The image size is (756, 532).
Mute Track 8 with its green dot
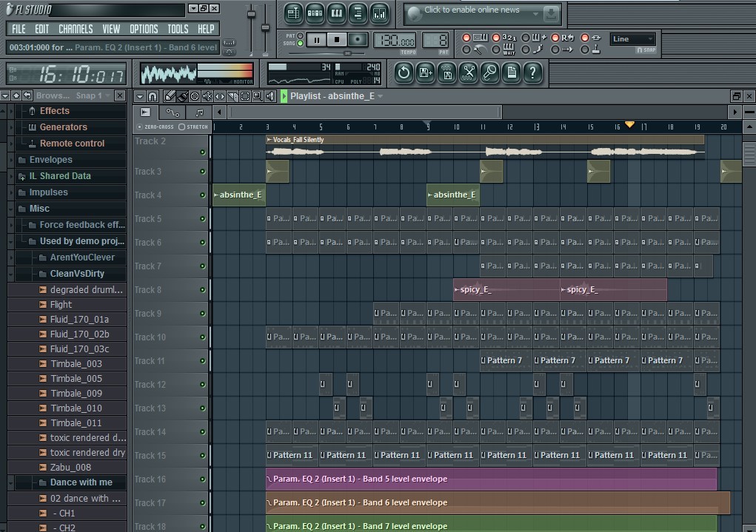coord(202,289)
